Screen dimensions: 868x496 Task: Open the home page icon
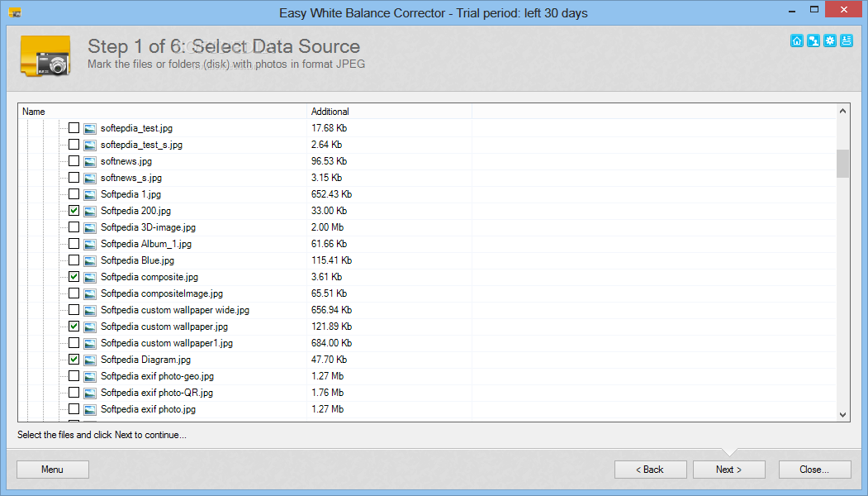coord(797,41)
